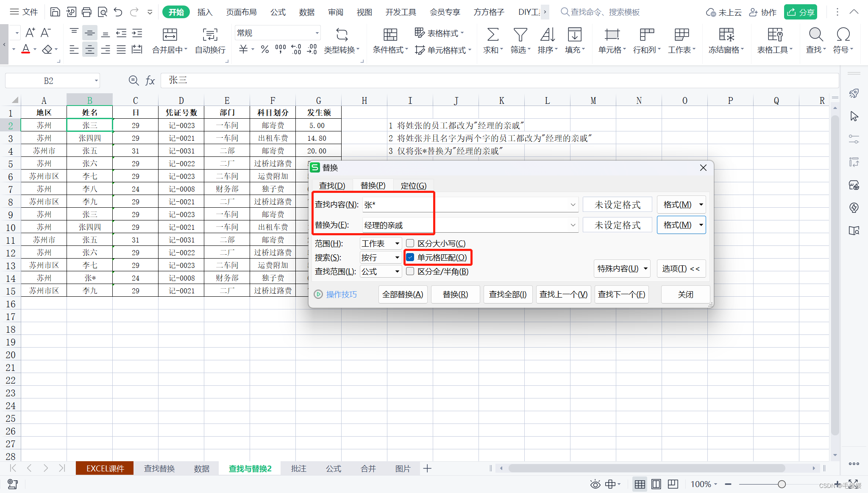Switch to the 查找(D) tab

[332, 186]
